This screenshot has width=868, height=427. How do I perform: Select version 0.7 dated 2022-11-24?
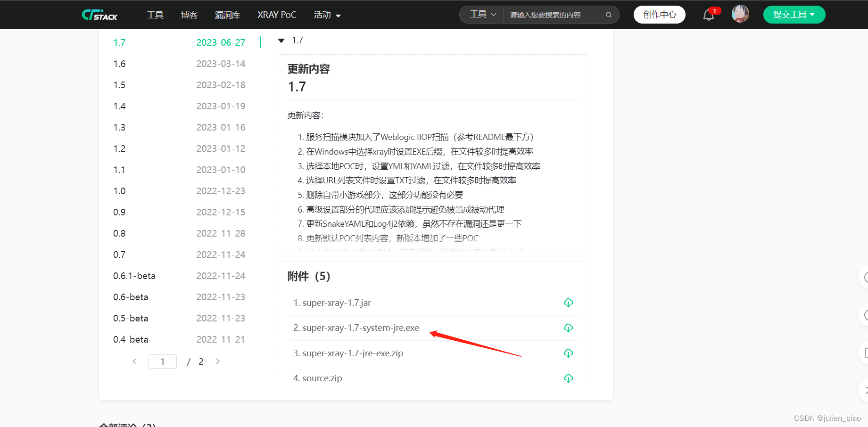click(179, 255)
